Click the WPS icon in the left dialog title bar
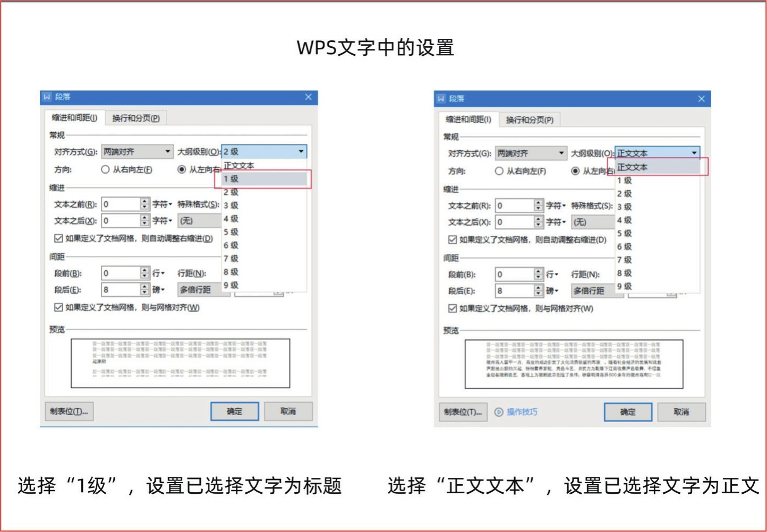The image size is (767, 532). point(47,97)
